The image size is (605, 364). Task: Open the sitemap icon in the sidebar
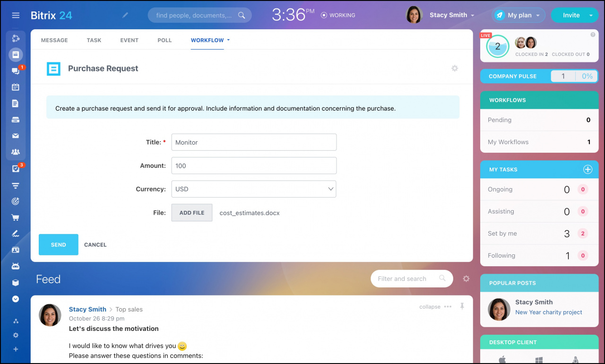[x=16, y=321]
